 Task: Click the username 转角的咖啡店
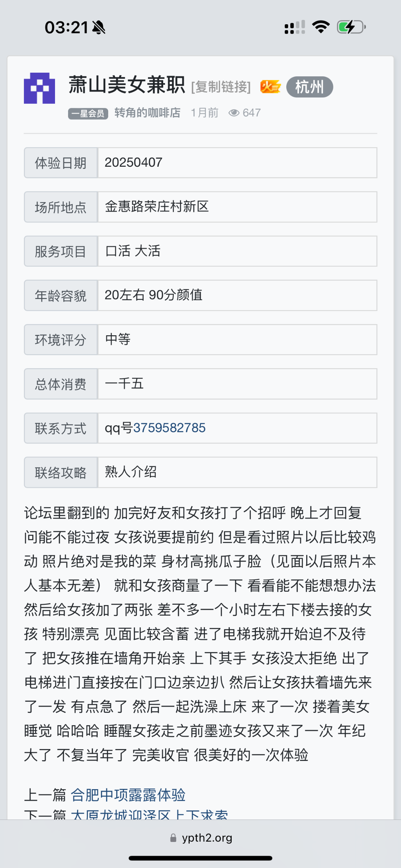147,112
